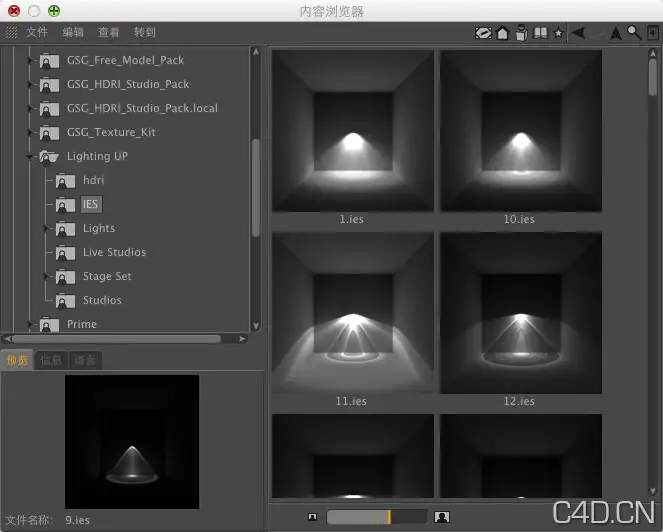Click tree scroll-right arrow

242,339
